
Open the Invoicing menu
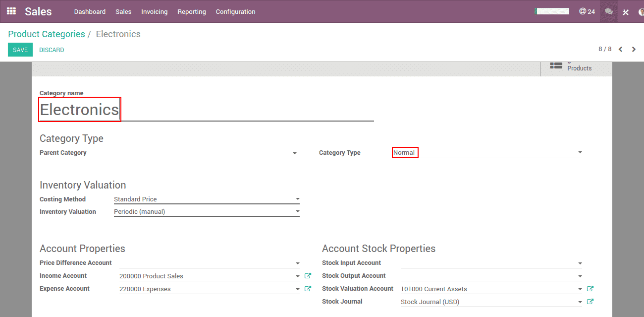[154, 11]
